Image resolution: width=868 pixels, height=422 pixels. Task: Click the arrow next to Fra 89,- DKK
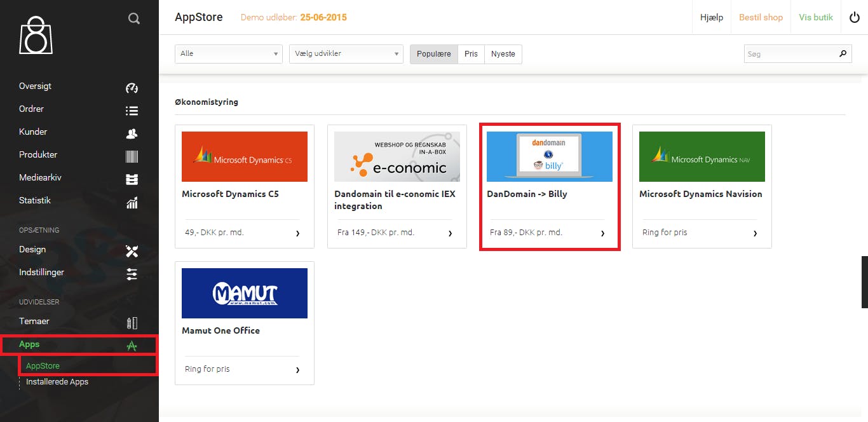(x=602, y=233)
